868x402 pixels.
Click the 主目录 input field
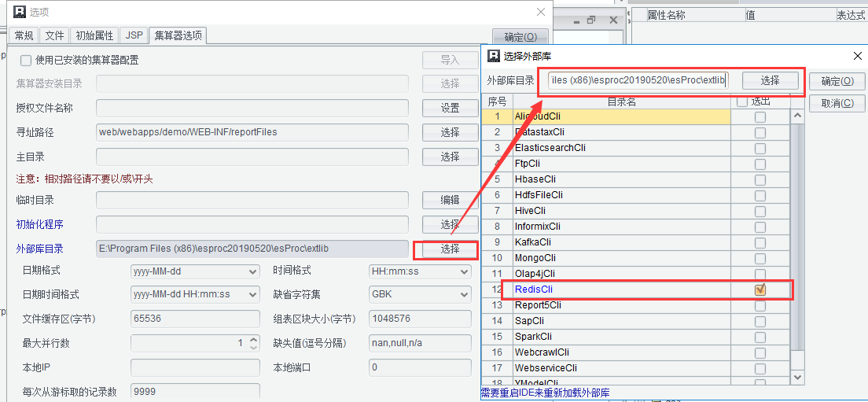(x=252, y=157)
